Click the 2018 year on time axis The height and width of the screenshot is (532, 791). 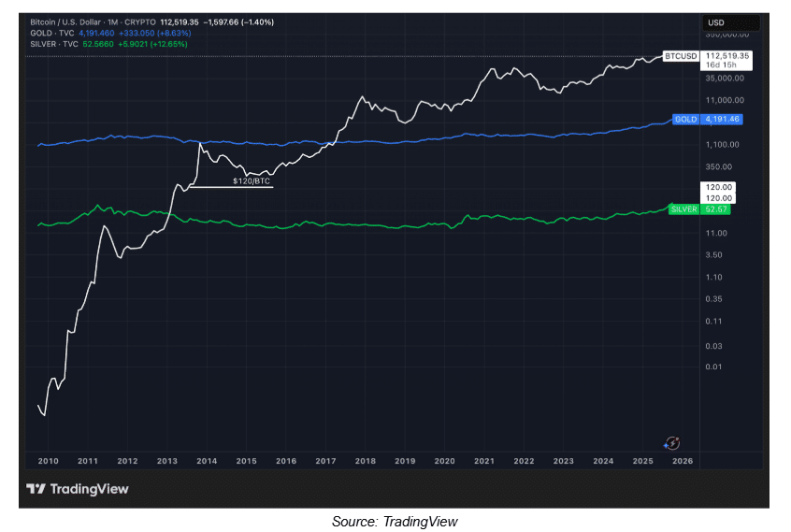365,461
